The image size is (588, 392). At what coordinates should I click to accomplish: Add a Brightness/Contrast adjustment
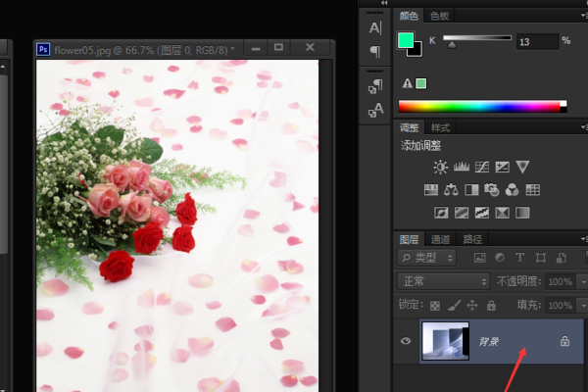point(440,167)
